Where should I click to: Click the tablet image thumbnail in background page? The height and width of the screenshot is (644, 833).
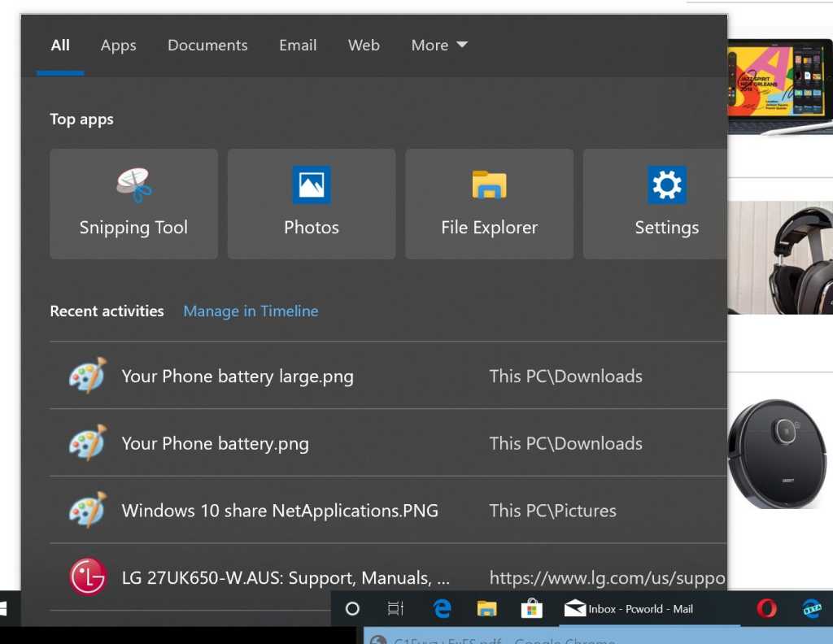click(x=780, y=88)
